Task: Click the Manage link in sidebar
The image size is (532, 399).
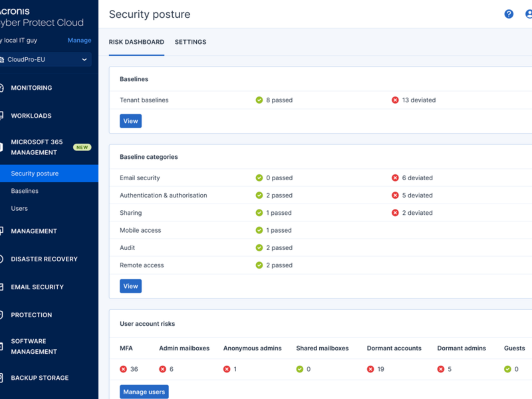Action: click(x=79, y=41)
